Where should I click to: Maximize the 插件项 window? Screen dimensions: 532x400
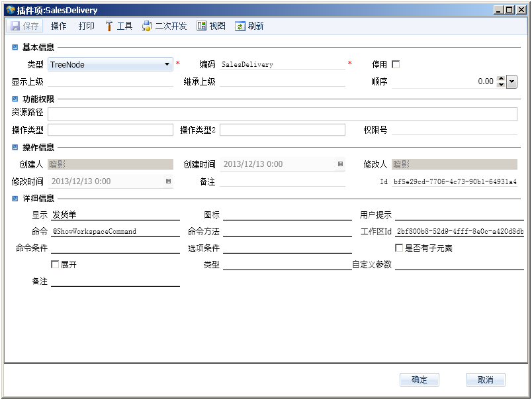(x=510, y=10)
